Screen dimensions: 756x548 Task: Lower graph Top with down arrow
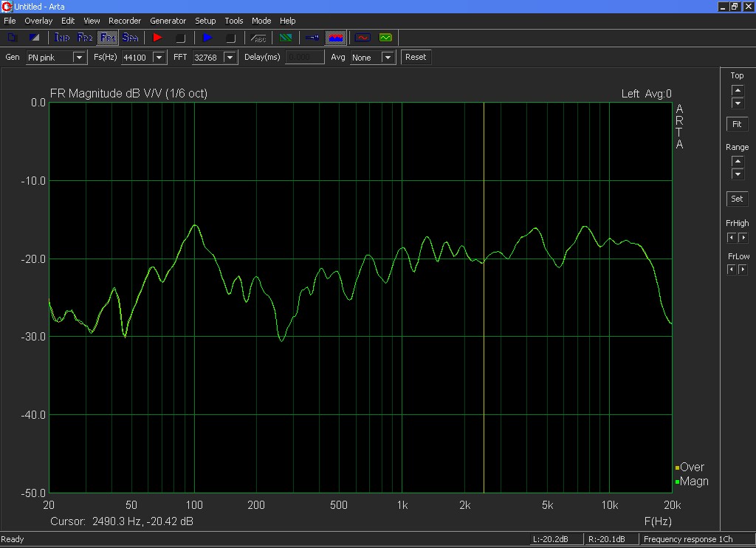coord(738,103)
